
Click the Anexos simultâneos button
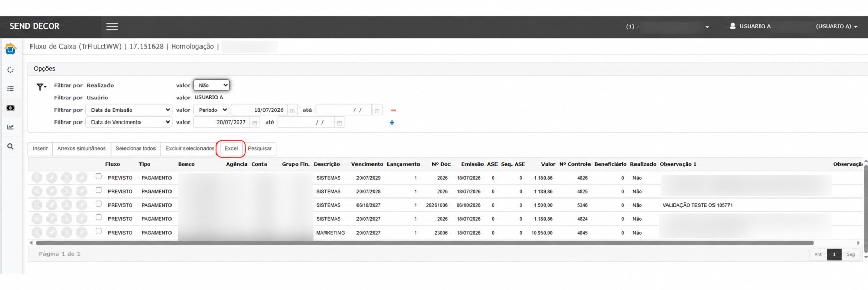82,149
